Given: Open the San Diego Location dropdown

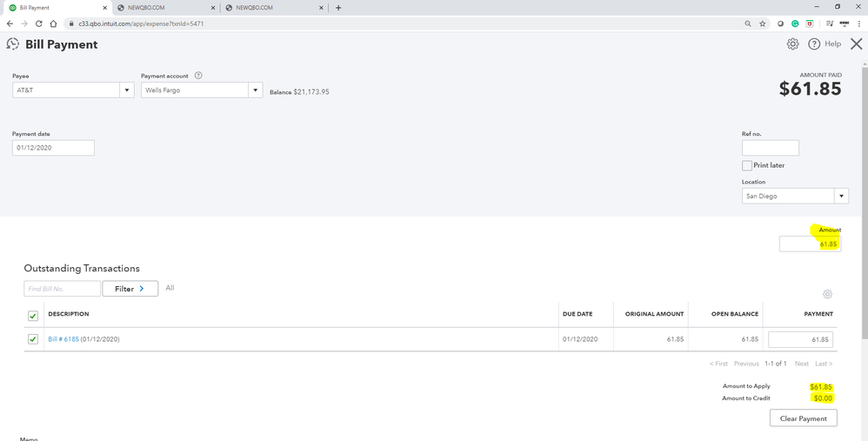Looking at the screenshot, I should pos(841,196).
